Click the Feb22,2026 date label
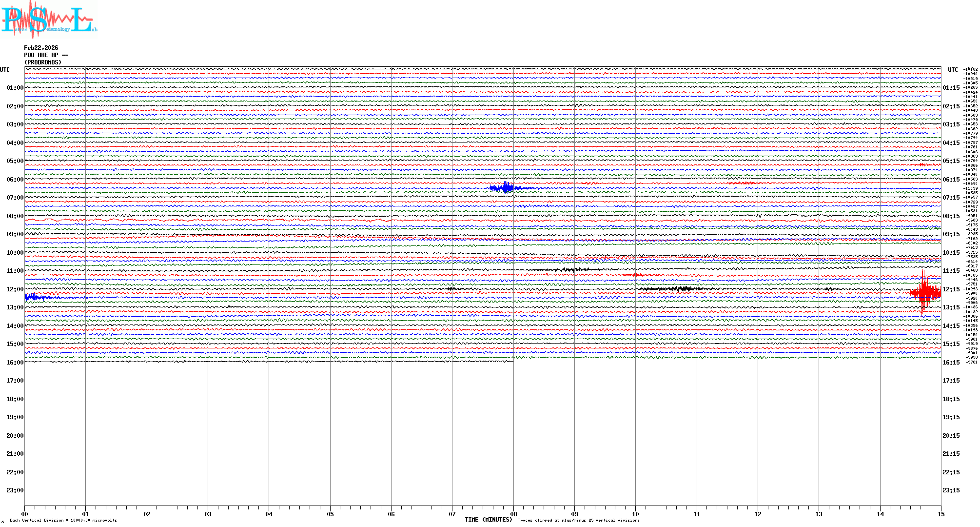The height and width of the screenshot is (527, 980). [41, 48]
